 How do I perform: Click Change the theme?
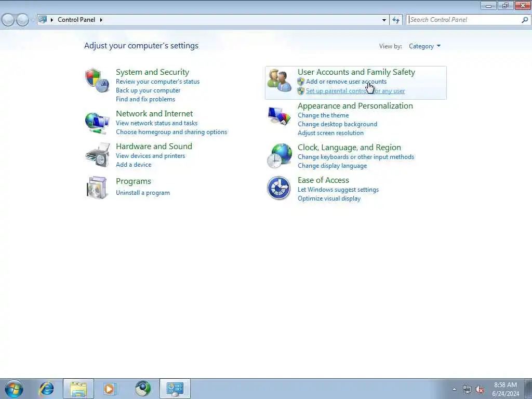tap(323, 115)
